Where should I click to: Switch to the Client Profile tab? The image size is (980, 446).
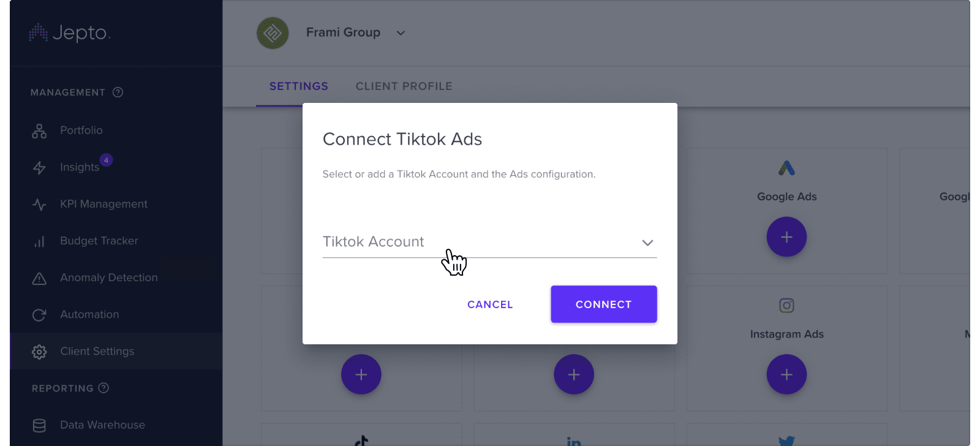[404, 86]
